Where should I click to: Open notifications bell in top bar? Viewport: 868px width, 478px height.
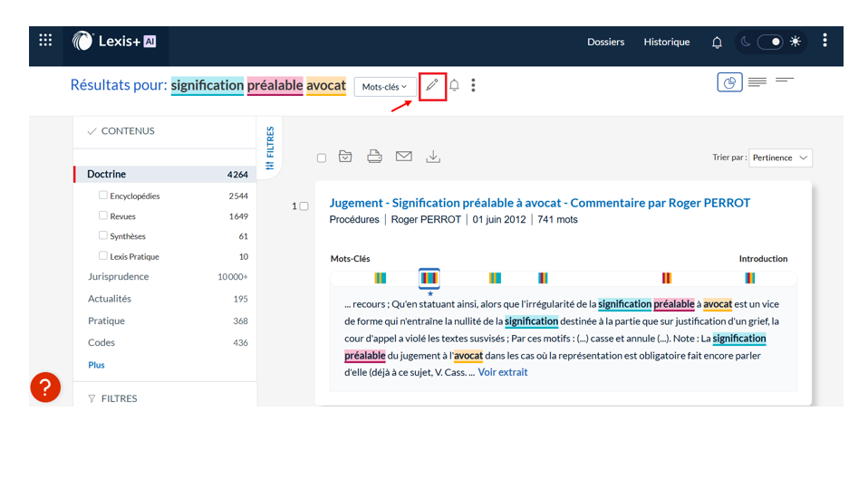717,42
